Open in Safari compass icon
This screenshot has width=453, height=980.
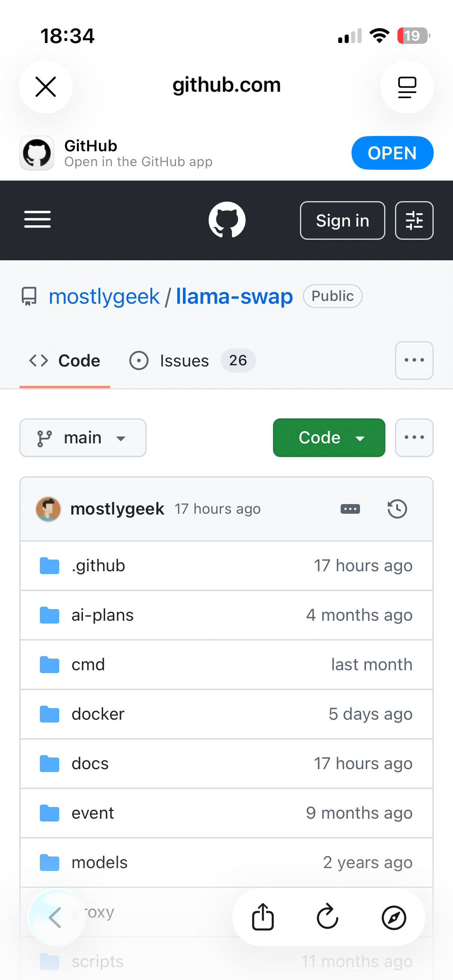394,918
